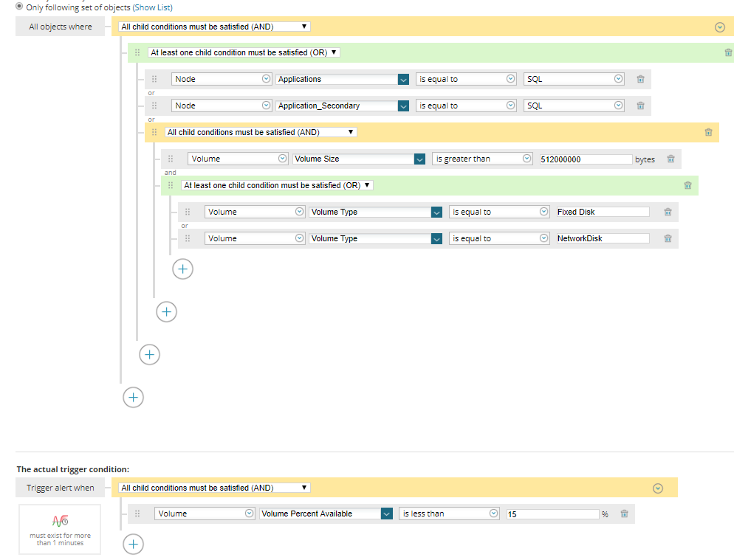734x560 pixels.
Task: Delete the nested green OR group
Action: (687, 185)
